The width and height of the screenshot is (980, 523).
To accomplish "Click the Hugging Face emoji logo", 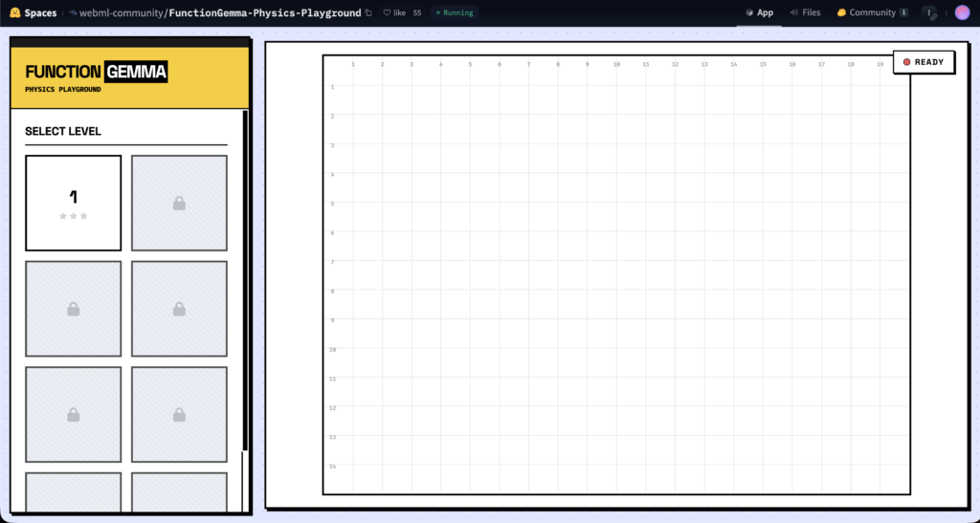I will coord(15,13).
